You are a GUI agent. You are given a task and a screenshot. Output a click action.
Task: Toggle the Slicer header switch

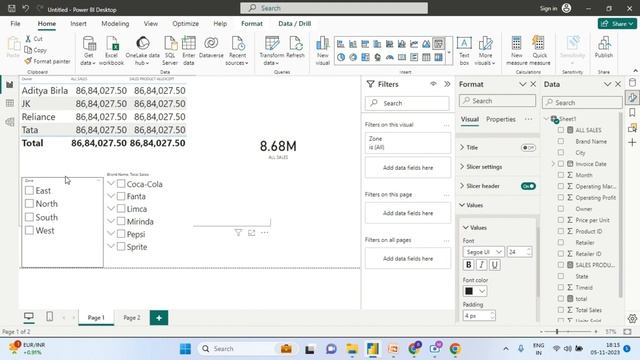pos(528,186)
